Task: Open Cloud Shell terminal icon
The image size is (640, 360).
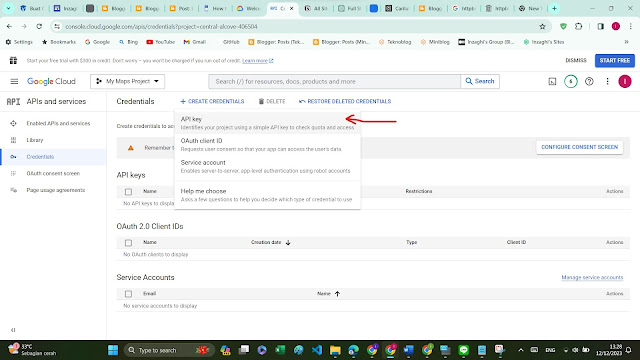Action: pos(552,81)
